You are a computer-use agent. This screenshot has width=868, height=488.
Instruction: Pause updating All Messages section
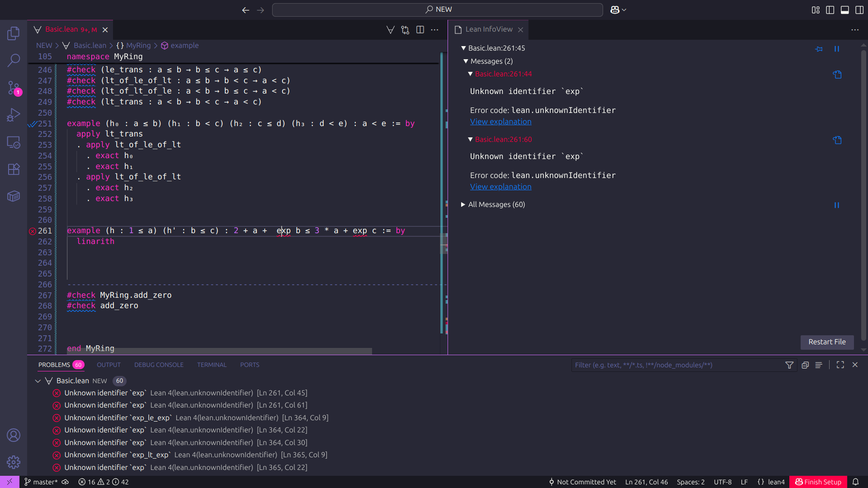836,205
